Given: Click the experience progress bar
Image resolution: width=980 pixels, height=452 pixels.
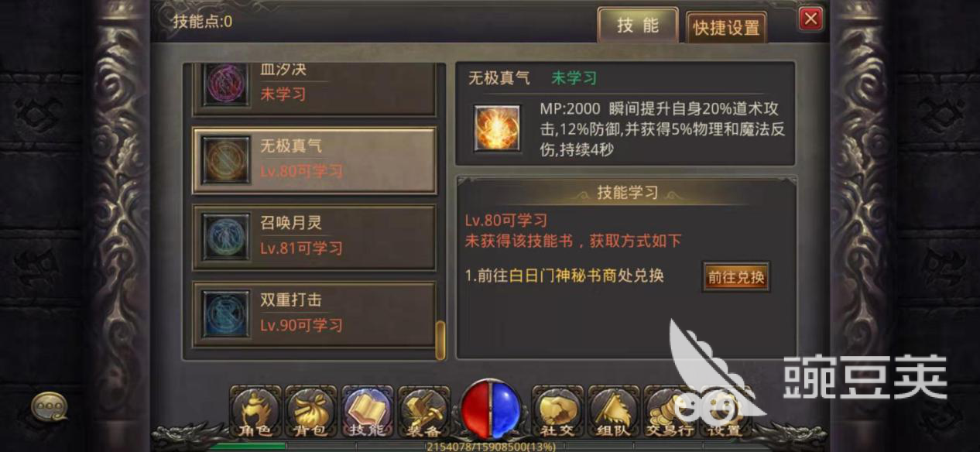Looking at the screenshot, I should pos(489,447).
